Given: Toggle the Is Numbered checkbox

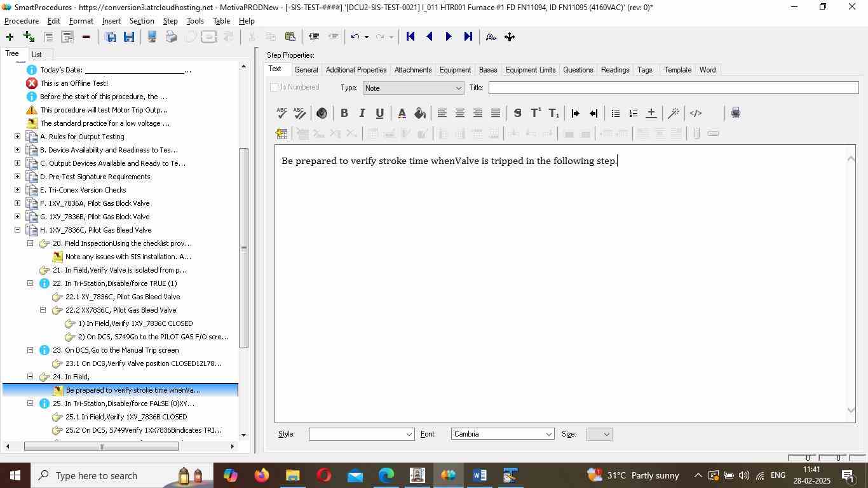Looking at the screenshot, I should pyautogui.click(x=275, y=88).
